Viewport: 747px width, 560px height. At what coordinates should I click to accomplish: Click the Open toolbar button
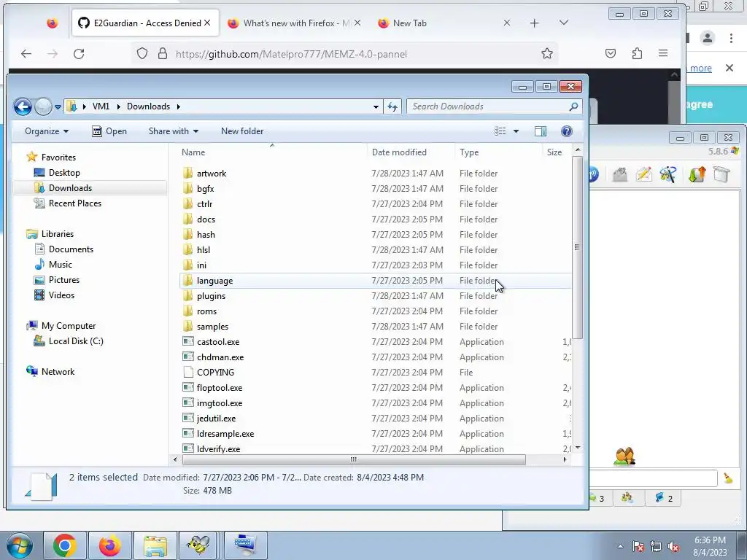[109, 131]
